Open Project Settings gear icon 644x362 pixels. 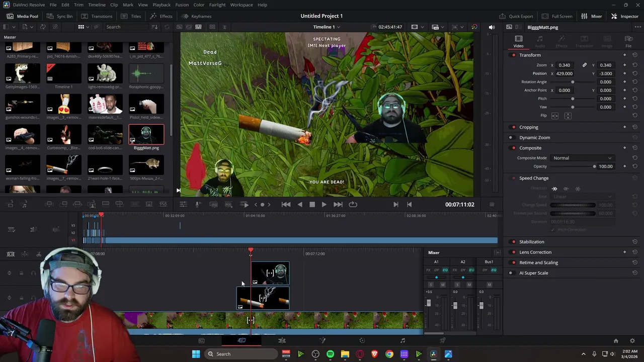632,341
